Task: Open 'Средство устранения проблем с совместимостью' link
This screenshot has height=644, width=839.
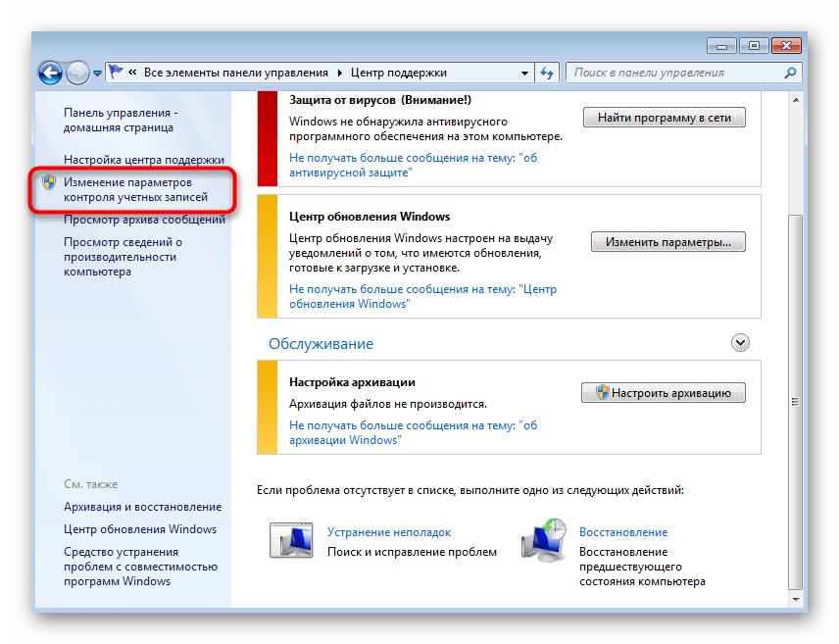Action: [x=141, y=567]
